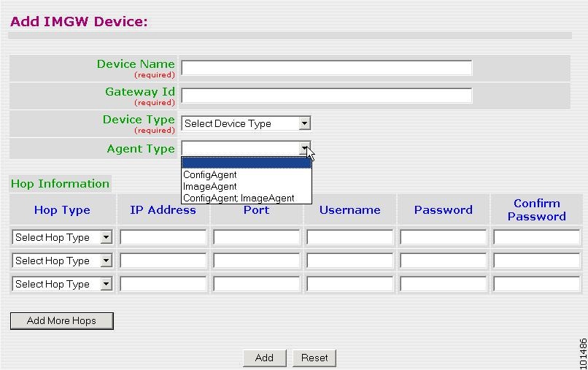Image resolution: width=588 pixels, height=370 pixels.
Task: Open second row Select Hop Type dropdown
Action: pyautogui.click(x=62, y=261)
